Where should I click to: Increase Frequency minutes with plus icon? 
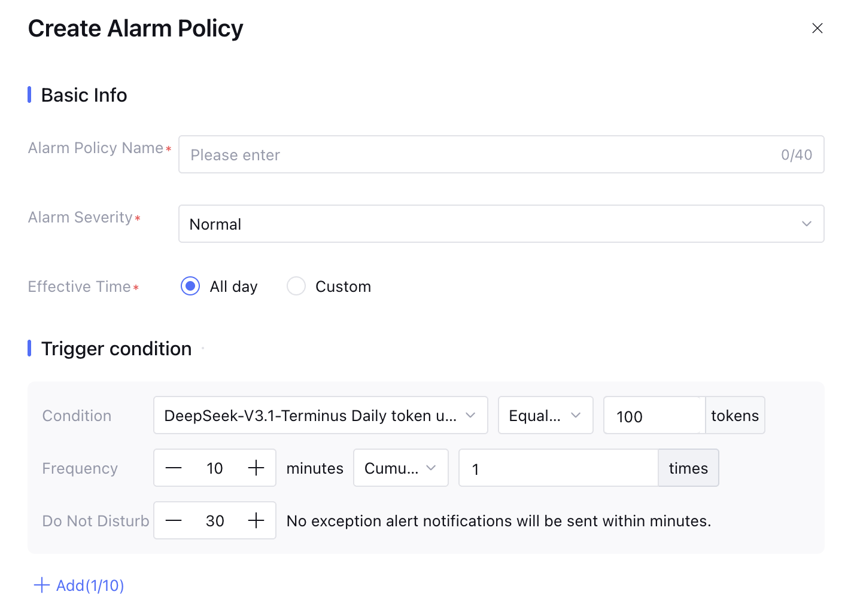pyautogui.click(x=256, y=468)
